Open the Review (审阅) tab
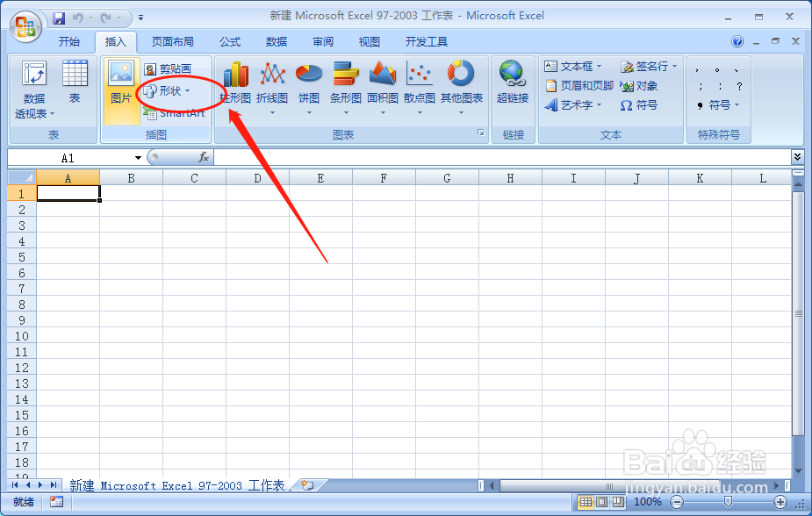812x516 pixels. (323, 41)
